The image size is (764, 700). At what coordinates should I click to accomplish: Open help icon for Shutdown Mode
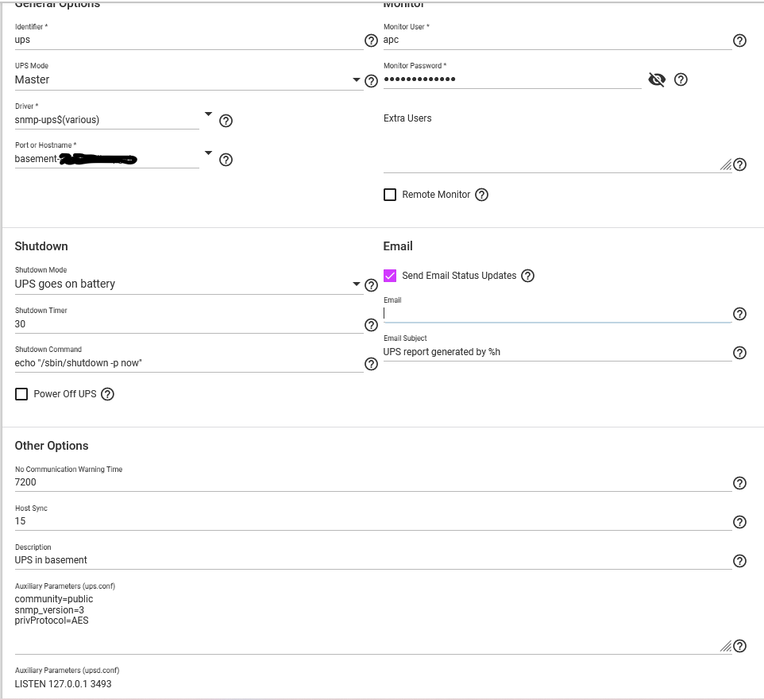tap(372, 285)
